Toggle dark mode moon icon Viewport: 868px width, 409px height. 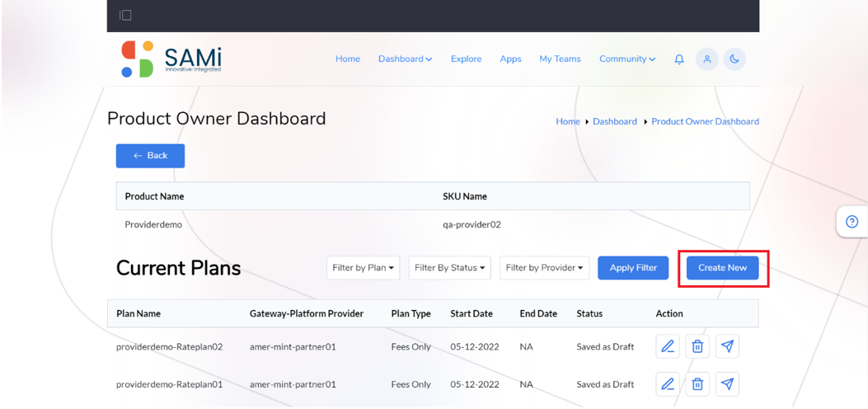(x=734, y=59)
